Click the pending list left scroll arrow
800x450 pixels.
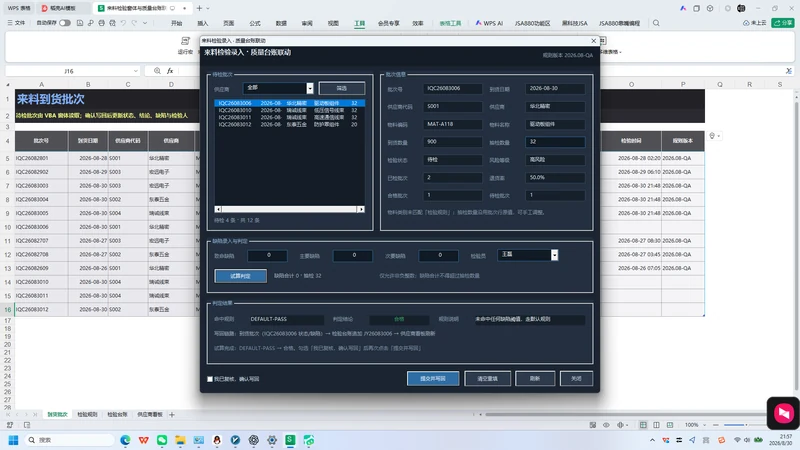point(218,209)
